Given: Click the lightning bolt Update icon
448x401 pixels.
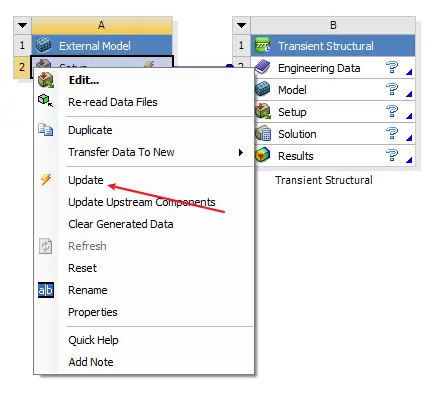Looking at the screenshot, I should [x=46, y=180].
